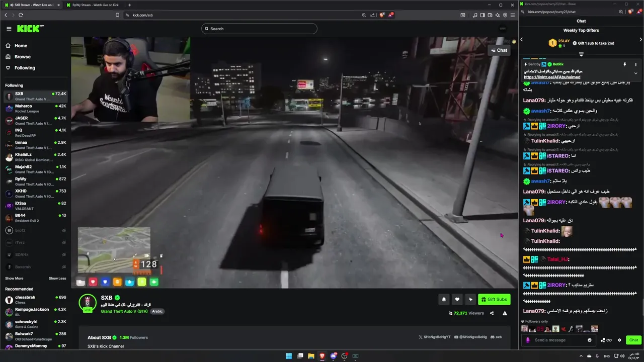Click the purple microphone emote icon
Viewport: 644px width, 362px height.
pyautogui.click(x=528, y=340)
